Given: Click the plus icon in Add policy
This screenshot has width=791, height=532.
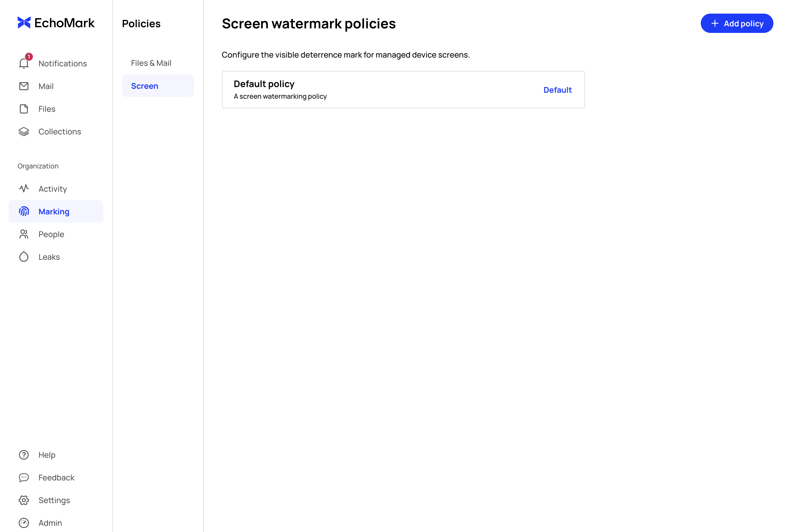Looking at the screenshot, I should [715, 24].
